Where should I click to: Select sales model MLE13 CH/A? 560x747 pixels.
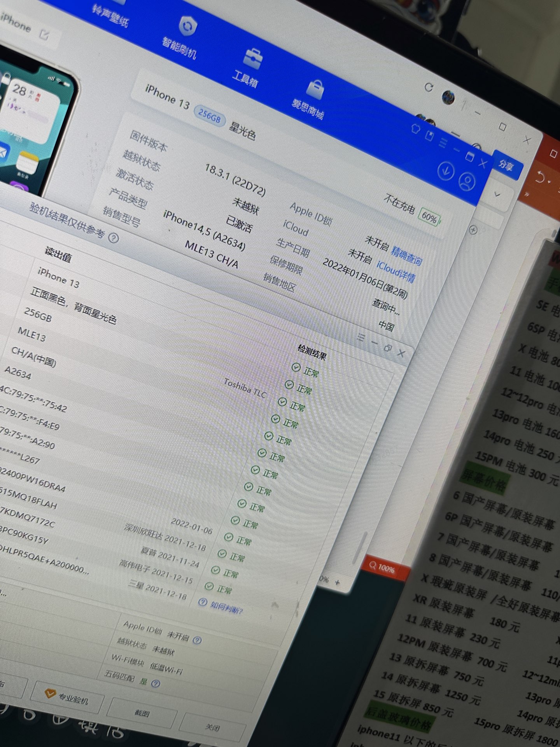(x=212, y=254)
